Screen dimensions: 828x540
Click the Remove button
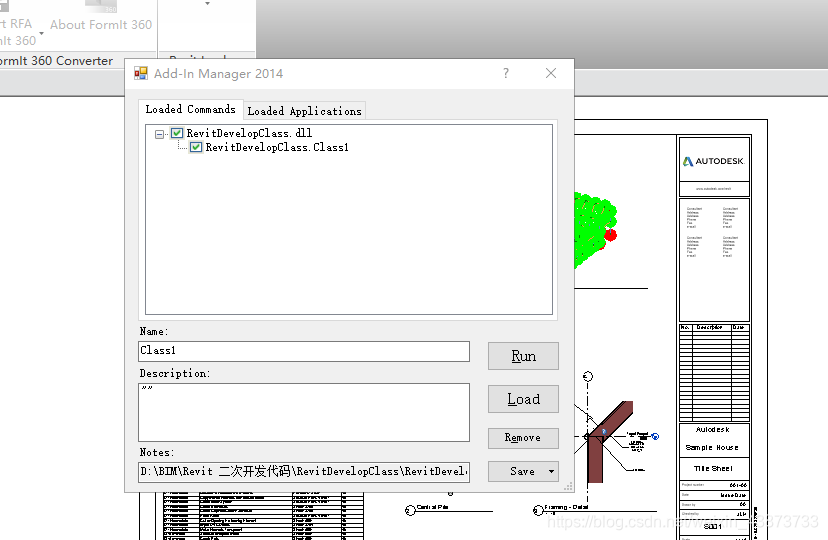click(523, 438)
